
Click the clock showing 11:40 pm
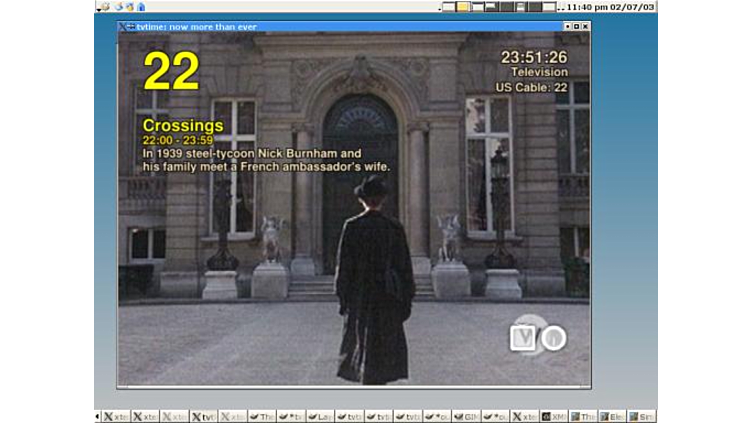point(612,6)
